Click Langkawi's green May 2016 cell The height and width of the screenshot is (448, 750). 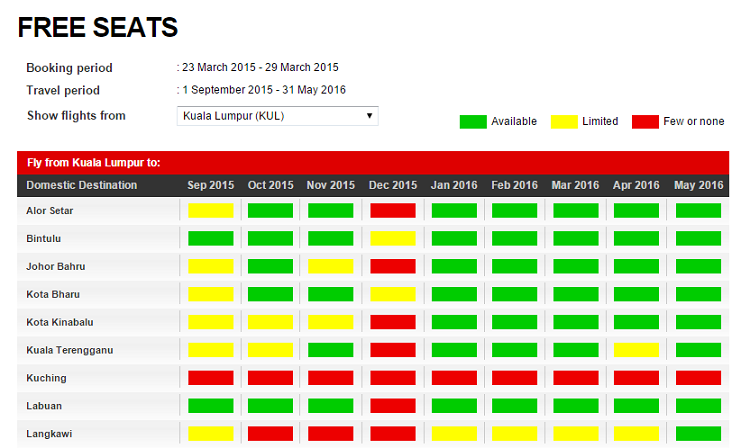tap(698, 435)
